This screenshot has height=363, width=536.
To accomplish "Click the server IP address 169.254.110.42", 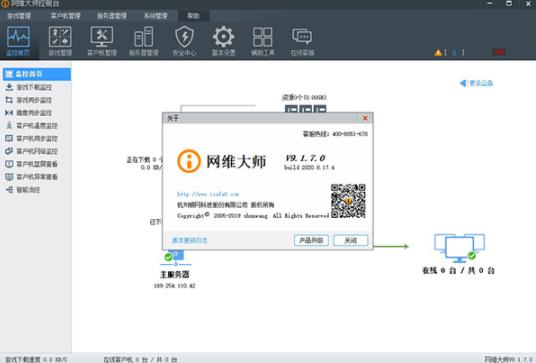I will (x=175, y=286).
